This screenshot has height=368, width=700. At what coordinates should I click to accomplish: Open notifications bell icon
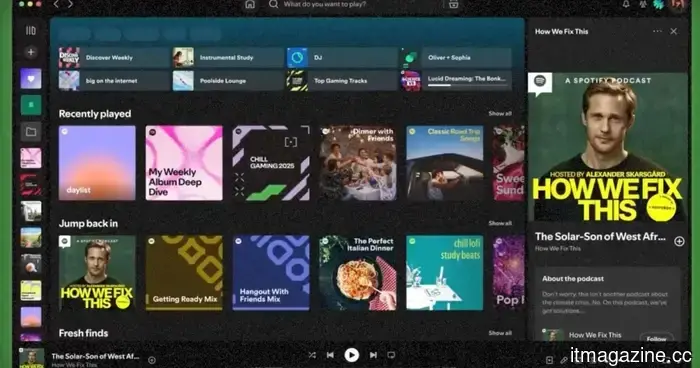(x=626, y=4)
